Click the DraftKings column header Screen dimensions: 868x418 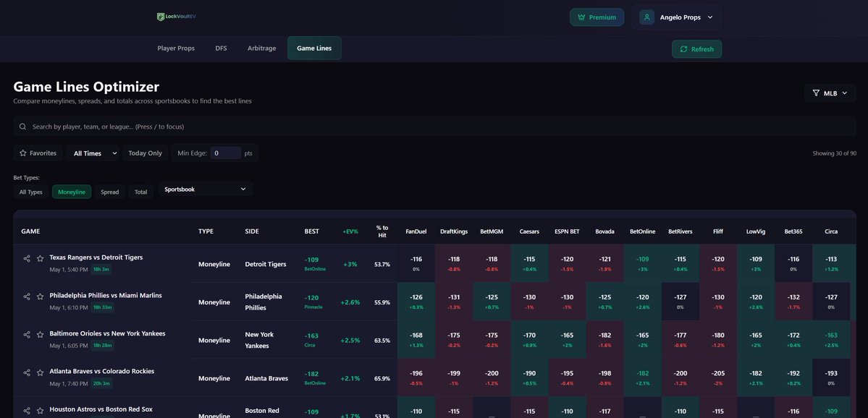coord(454,231)
